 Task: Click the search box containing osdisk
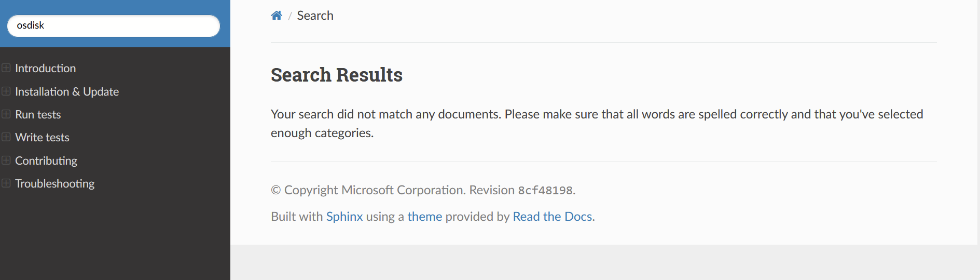[x=113, y=25]
